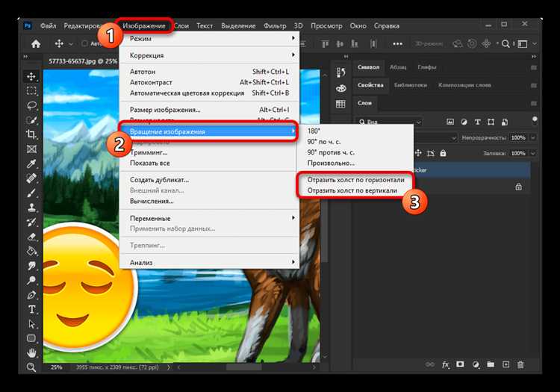Screen dimensions: 560x392
Task: Open the History panel icon
Action: pyautogui.click(x=341, y=72)
